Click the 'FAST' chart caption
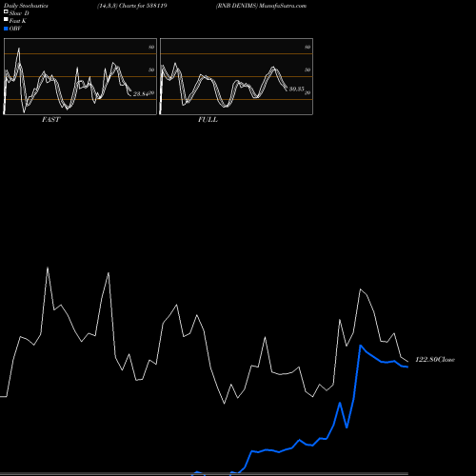Viewport: 476px width, 476px height. click(x=51, y=120)
